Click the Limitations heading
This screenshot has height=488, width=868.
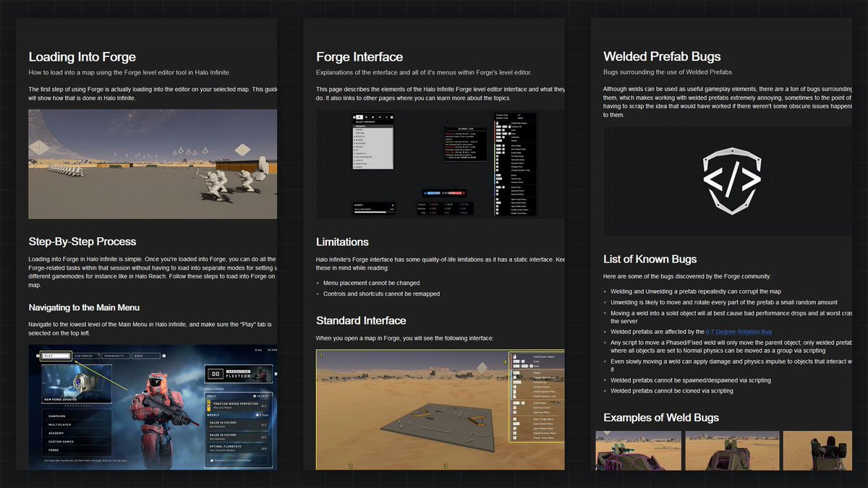[x=343, y=241]
